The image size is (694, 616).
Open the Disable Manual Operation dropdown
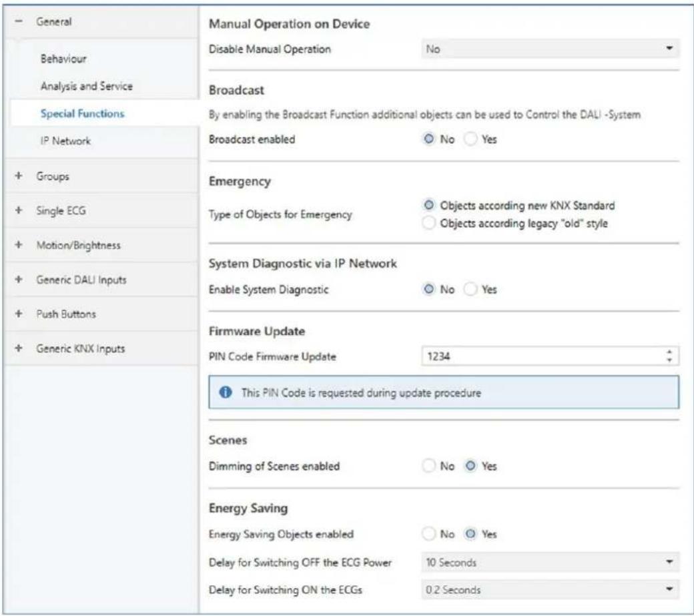pos(550,49)
